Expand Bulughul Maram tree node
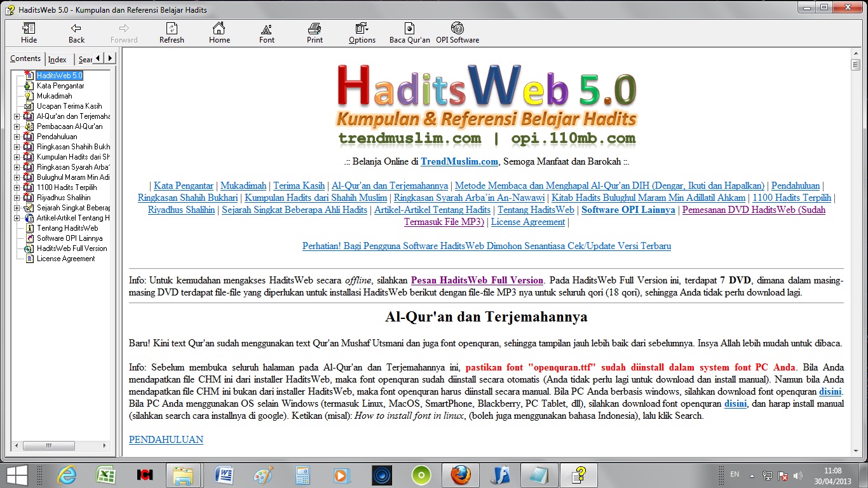Viewport: 868px width, 488px height. coord(17,177)
